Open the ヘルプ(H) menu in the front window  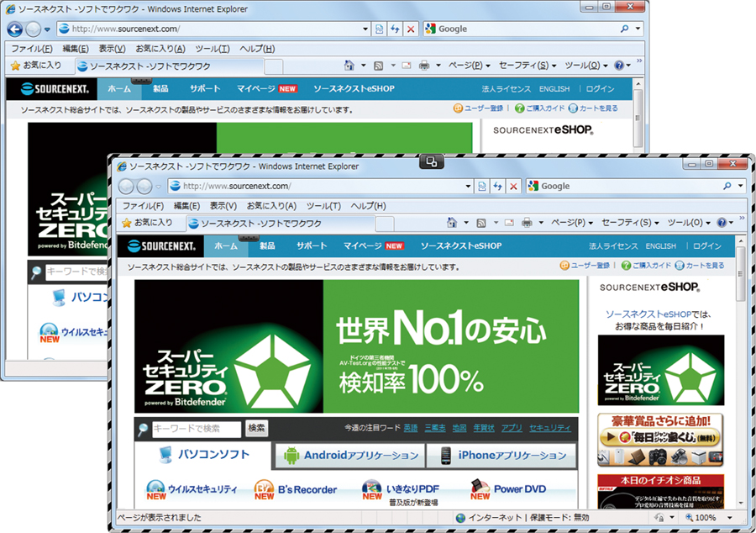(369, 206)
